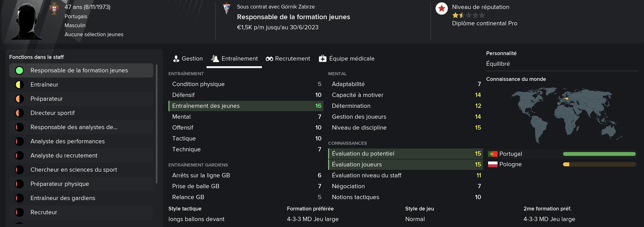Click the staff member silhouette portrait
The width and height of the screenshot is (644, 227).
pyautogui.click(x=26, y=21)
